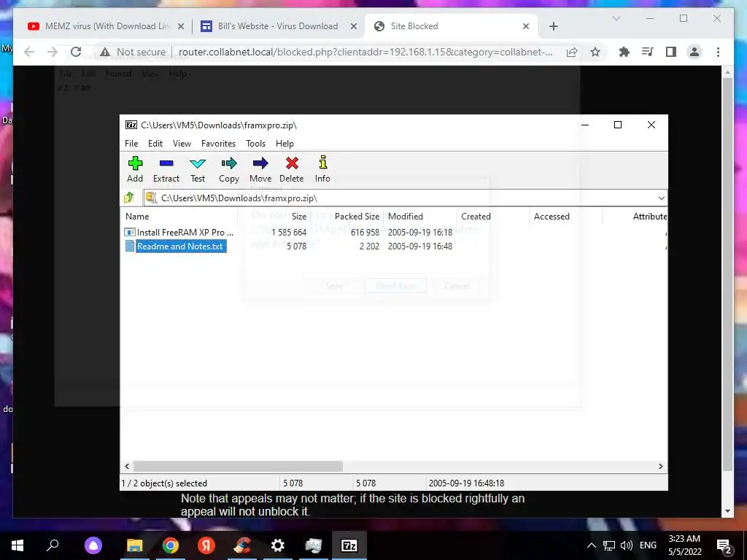Click the Extract toolbar button
Screen dimensions: 747x560
pyautogui.click(x=166, y=169)
